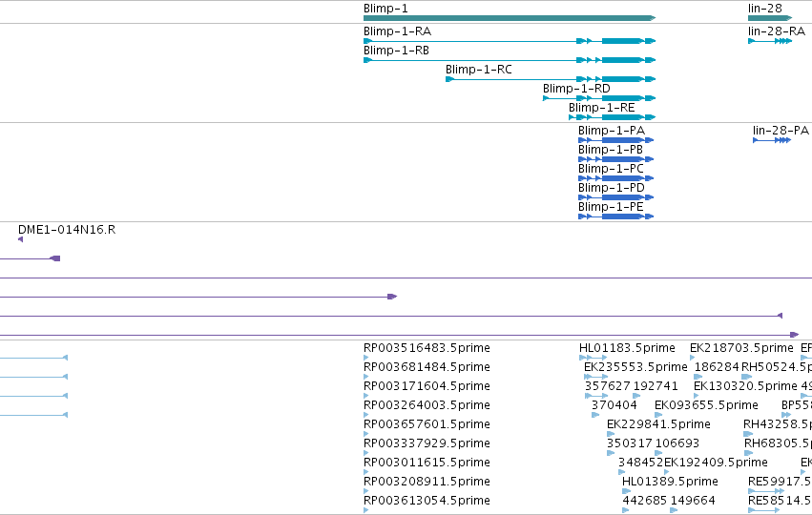Image resolution: width=812 pixels, height=515 pixels.
Task: Select the 149664 feature label
Action: tap(693, 501)
